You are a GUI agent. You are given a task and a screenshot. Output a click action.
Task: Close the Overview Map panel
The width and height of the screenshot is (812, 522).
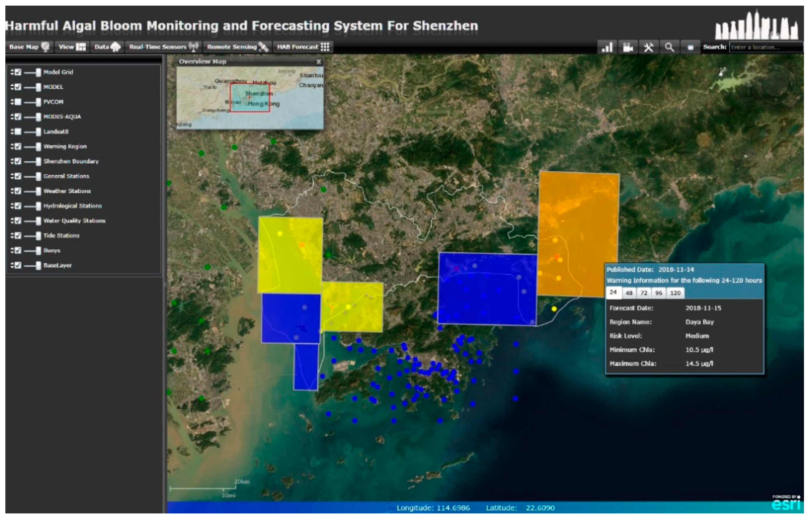(x=318, y=62)
